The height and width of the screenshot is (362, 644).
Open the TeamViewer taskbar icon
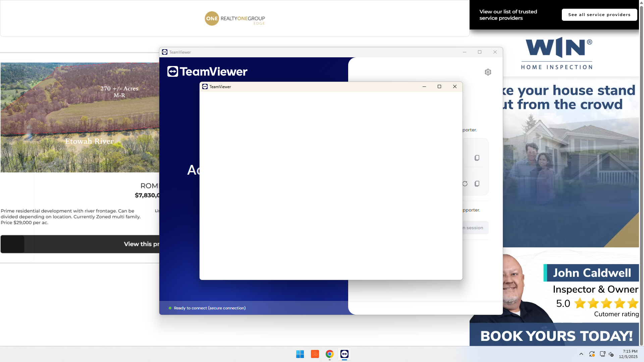[x=344, y=354]
